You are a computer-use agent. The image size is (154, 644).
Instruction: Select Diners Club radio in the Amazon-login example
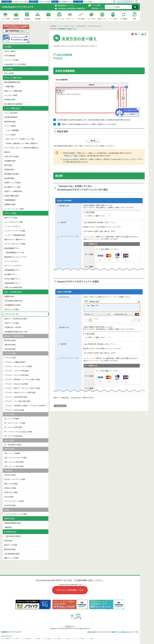[117, 381]
